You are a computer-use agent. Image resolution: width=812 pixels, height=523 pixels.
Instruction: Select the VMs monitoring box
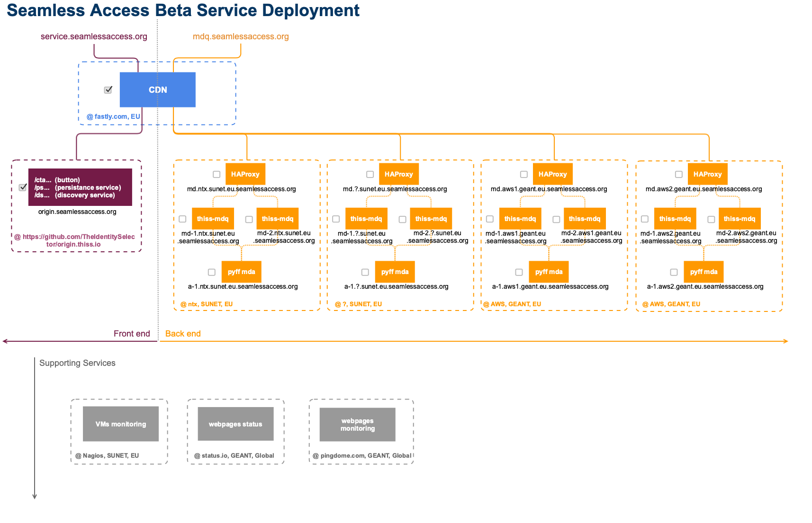(x=121, y=424)
